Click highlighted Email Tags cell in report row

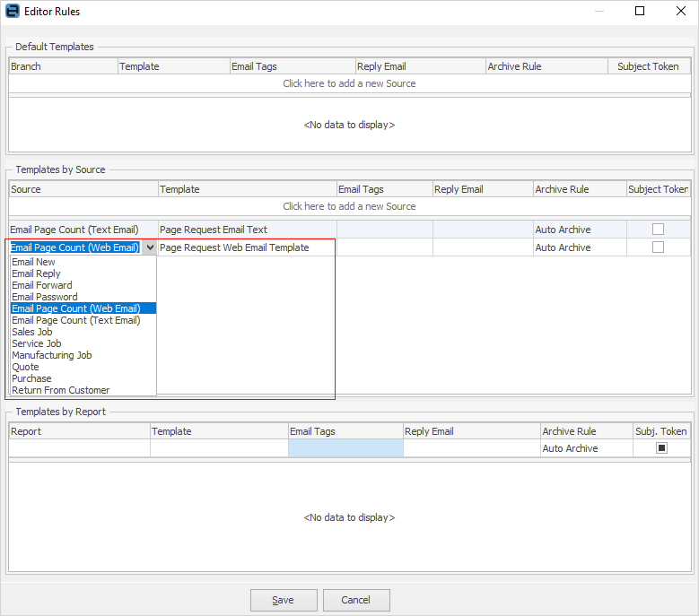coord(345,448)
